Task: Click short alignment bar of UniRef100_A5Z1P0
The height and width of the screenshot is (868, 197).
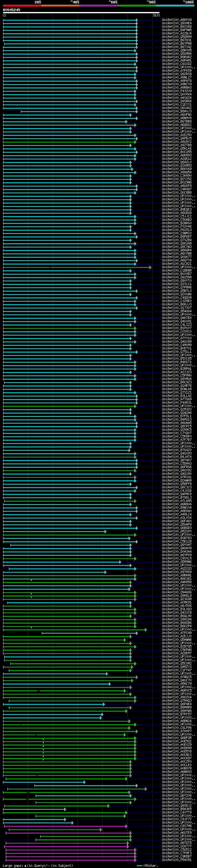Action: 54,531
